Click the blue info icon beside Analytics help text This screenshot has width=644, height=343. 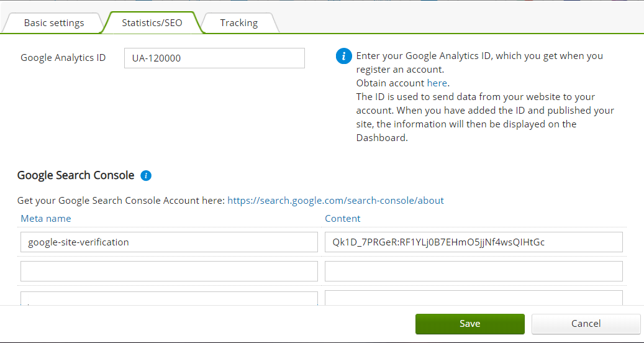click(x=344, y=56)
